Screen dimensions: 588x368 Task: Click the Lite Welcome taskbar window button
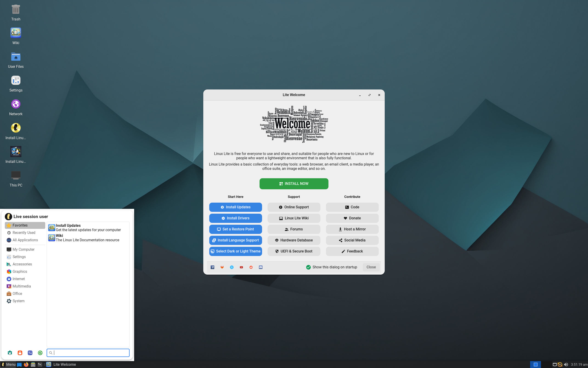[x=61, y=364]
